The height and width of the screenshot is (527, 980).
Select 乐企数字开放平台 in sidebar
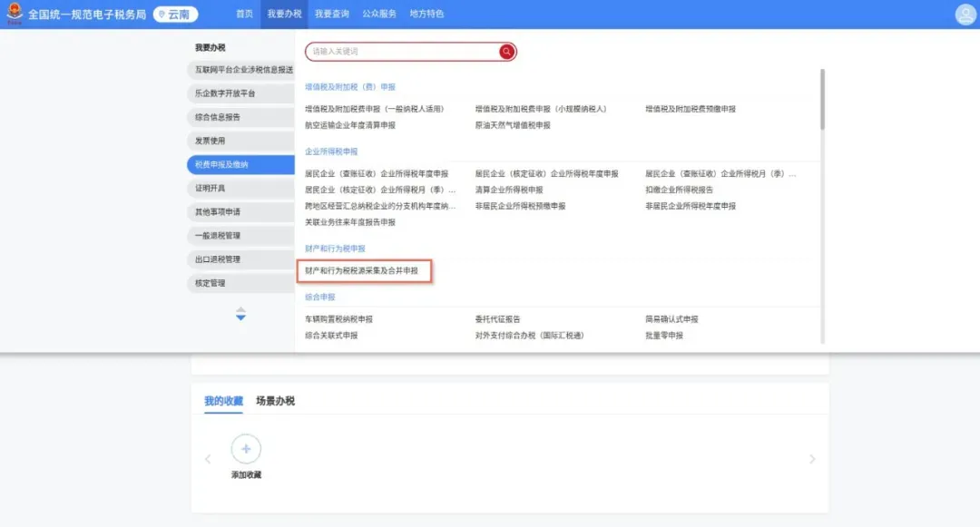click(x=240, y=93)
